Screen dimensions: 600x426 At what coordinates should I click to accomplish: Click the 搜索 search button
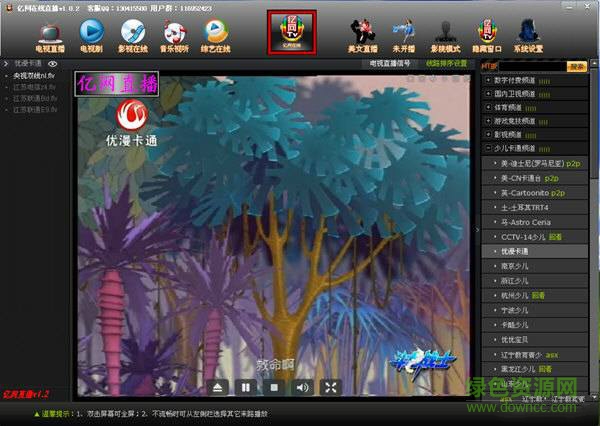[x=576, y=66]
